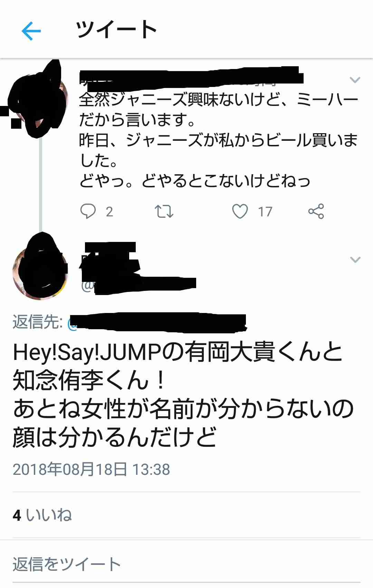Tap the Hey!Say!JUMP reply tweet text

(x=183, y=395)
